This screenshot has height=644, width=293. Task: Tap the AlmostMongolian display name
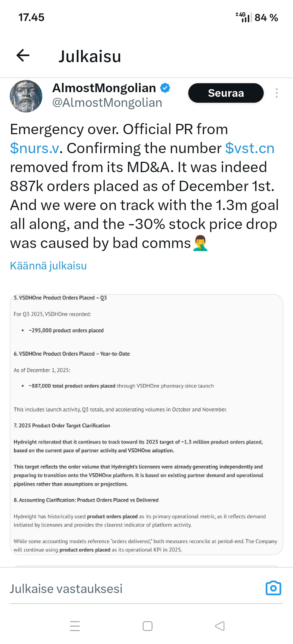coord(104,88)
